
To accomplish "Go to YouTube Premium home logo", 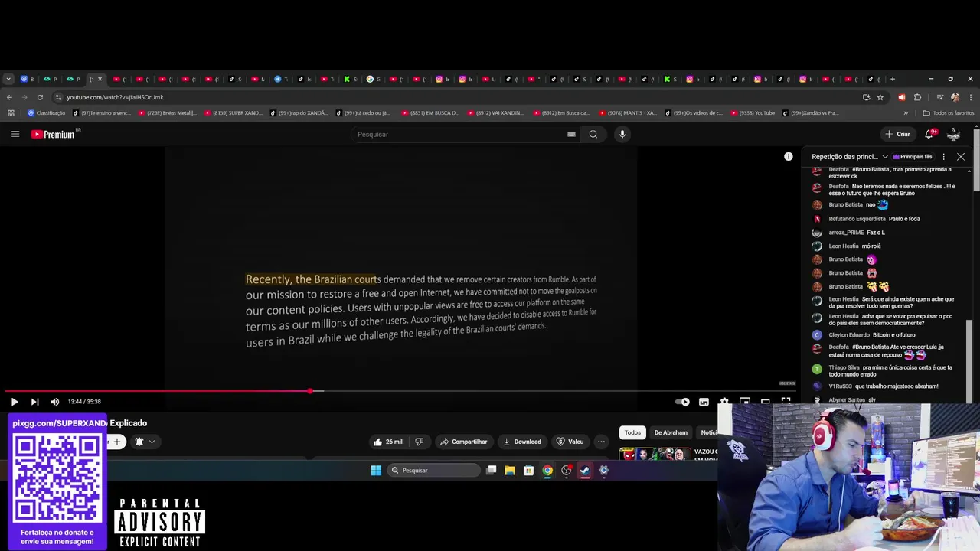I will (x=53, y=134).
